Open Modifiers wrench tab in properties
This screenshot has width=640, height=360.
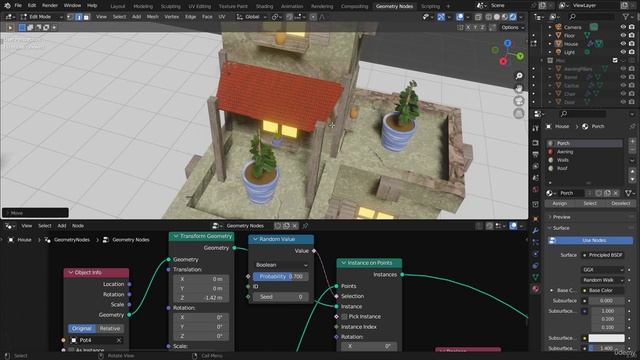(x=536, y=231)
